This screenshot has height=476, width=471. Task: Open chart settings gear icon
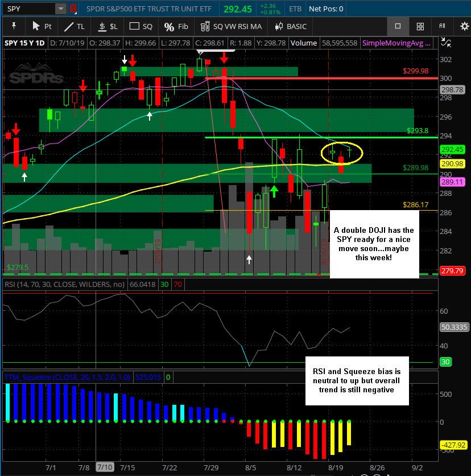[x=464, y=26]
